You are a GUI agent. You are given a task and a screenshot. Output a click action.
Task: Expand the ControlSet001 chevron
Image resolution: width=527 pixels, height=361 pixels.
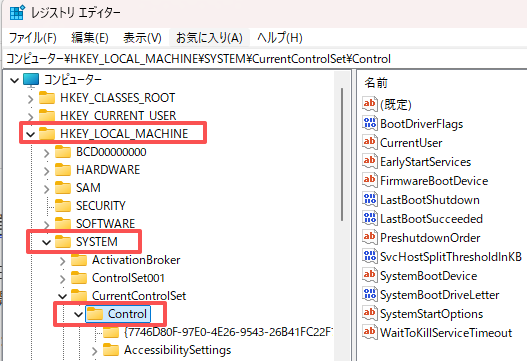pos(63,279)
